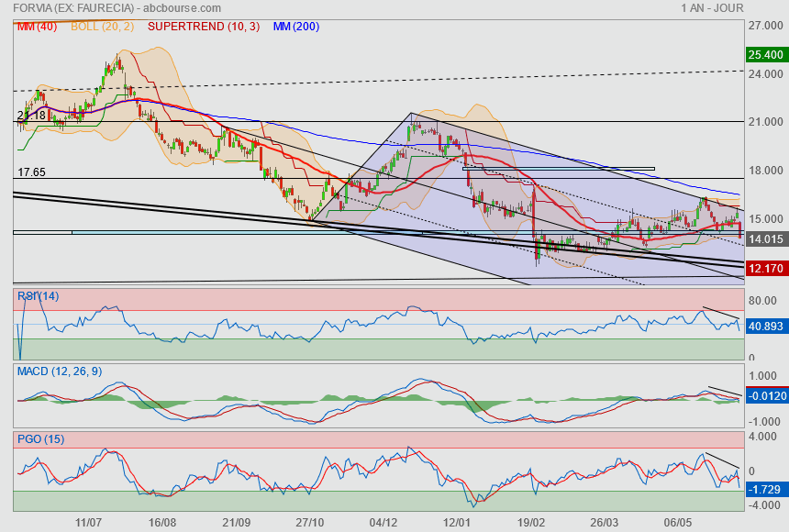The height and width of the screenshot is (532, 789).
Task: Select the 18.000 price axis label
Action: [765, 171]
